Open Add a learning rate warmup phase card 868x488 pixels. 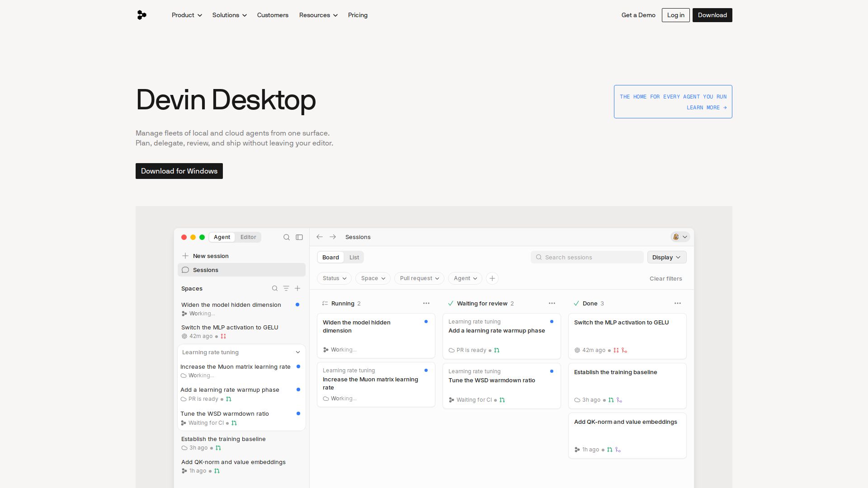[x=502, y=336]
